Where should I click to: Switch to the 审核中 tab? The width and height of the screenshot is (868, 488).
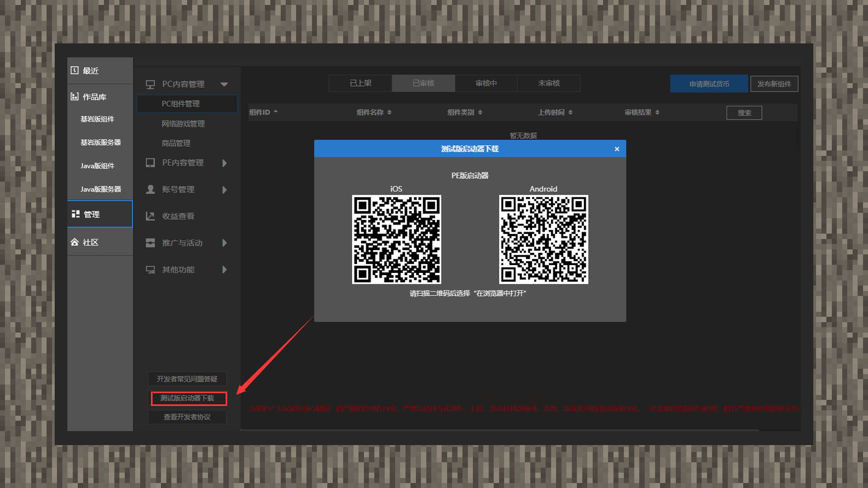(486, 83)
